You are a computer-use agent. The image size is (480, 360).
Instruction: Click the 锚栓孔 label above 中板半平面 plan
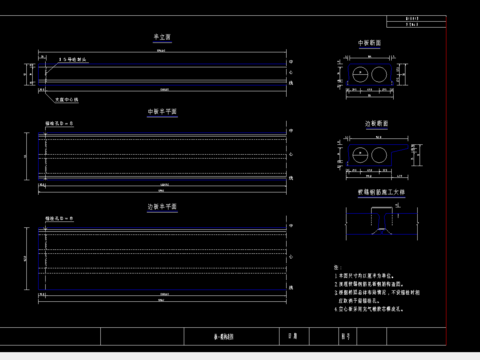tap(59, 124)
